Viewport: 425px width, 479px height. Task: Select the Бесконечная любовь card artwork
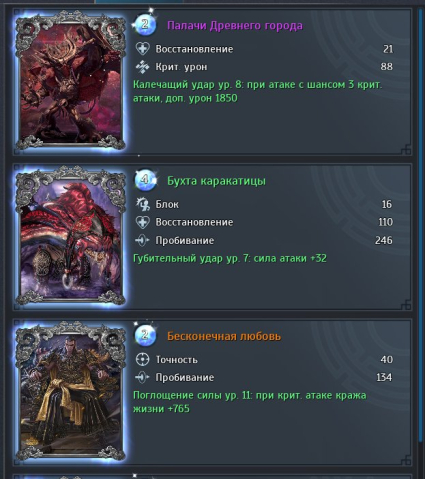[x=71, y=391]
